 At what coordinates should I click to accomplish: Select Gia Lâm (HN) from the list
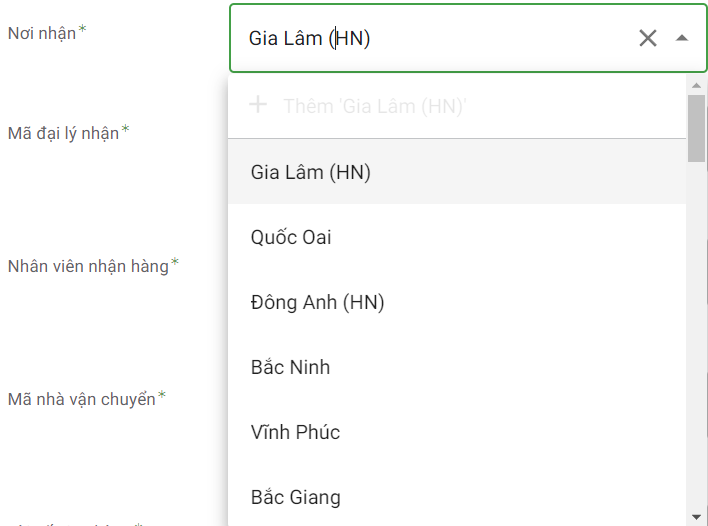pyautogui.click(x=311, y=172)
